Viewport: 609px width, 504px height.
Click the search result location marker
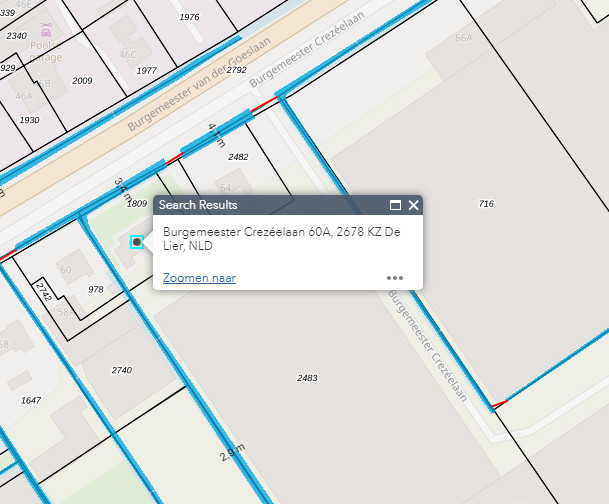pos(137,242)
